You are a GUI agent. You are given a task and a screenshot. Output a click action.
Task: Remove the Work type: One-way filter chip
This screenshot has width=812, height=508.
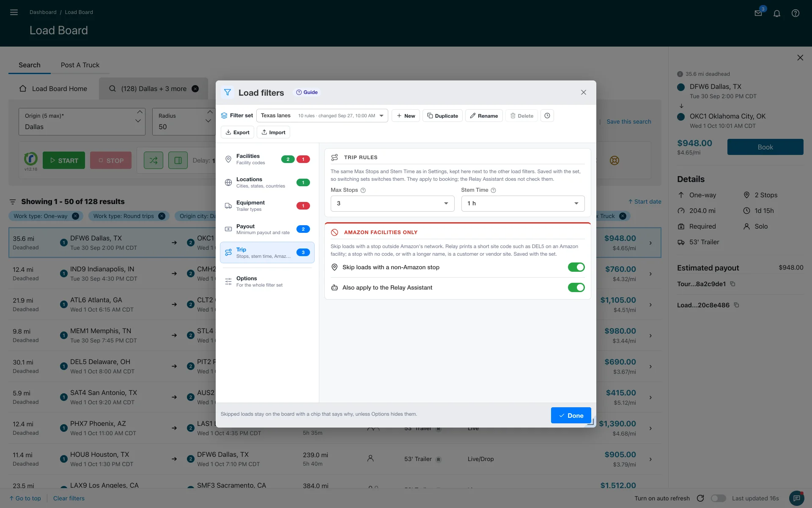point(75,216)
